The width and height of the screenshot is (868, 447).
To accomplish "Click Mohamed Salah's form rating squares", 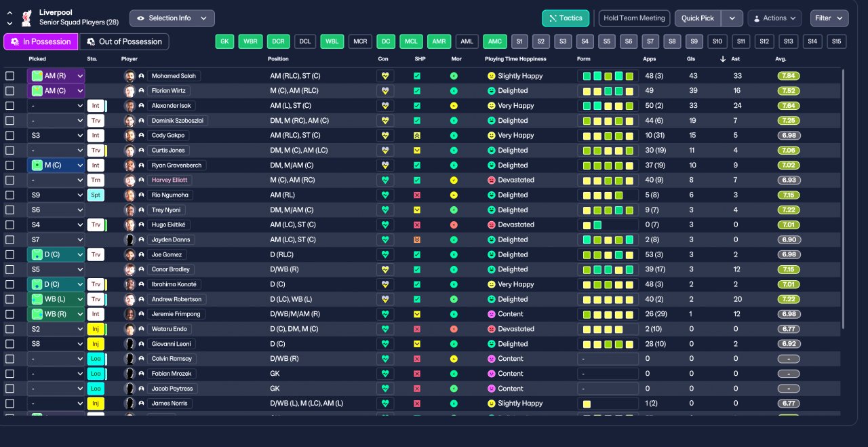I will [608, 76].
